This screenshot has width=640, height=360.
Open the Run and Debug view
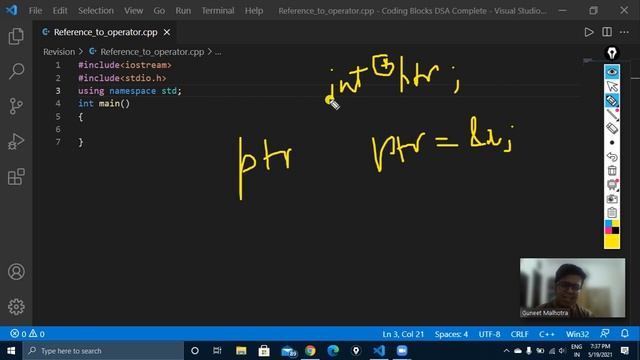[16, 141]
